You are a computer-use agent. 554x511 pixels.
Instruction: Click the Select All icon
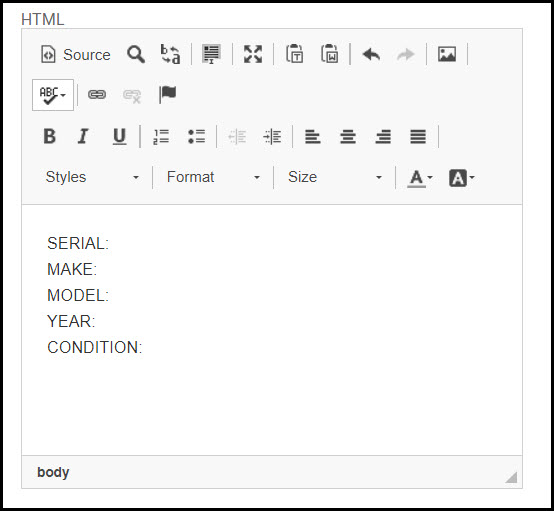[x=211, y=54]
